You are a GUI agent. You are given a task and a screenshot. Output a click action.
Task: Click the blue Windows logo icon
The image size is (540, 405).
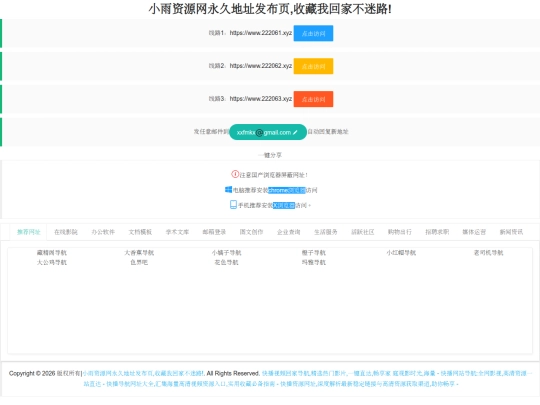pyautogui.click(x=228, y=189)
